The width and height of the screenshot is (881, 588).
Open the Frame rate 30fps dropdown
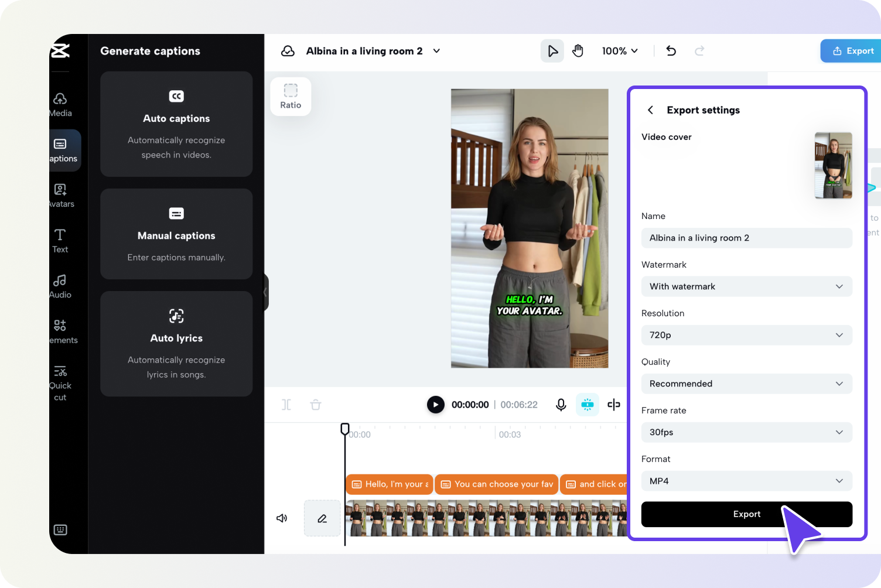click(x=747, y=432)
